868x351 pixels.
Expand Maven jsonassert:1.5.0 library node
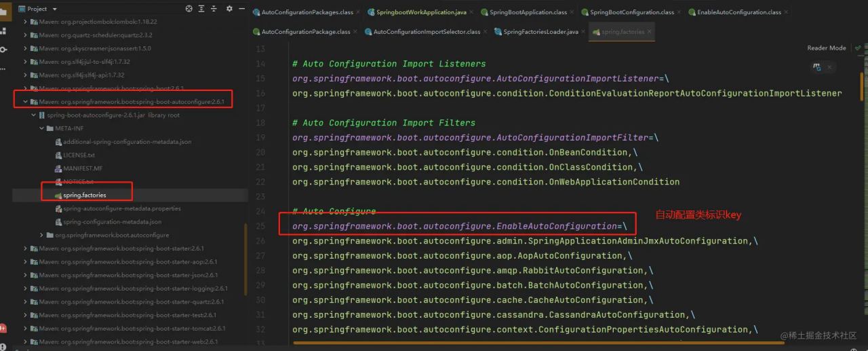26,49
